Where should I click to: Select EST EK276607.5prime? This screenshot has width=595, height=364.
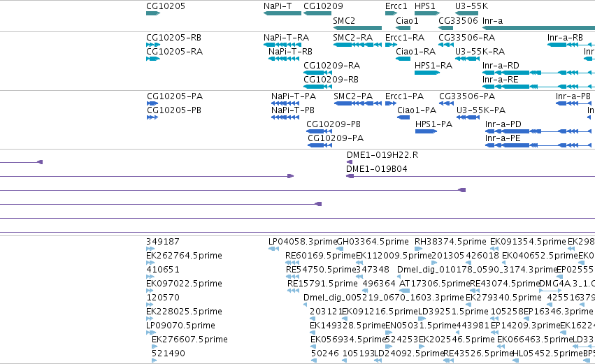[154, 347]
